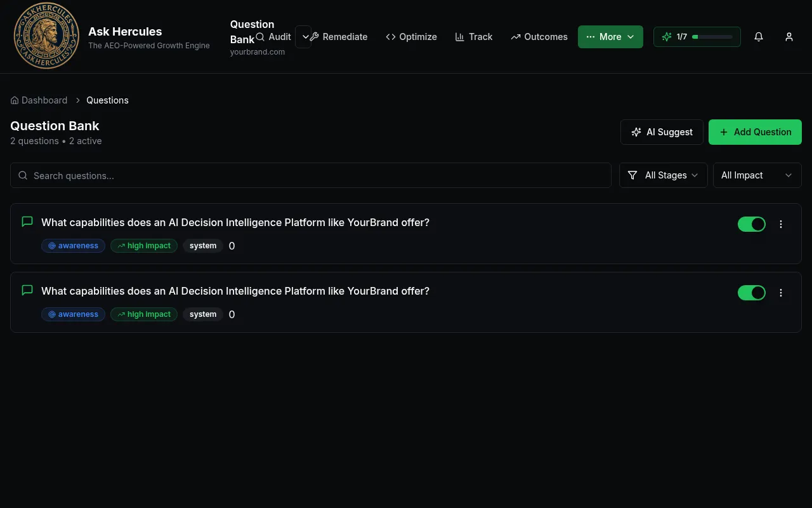Click the Add Question button
Viewport: 812px width, 508px height.
755,132
